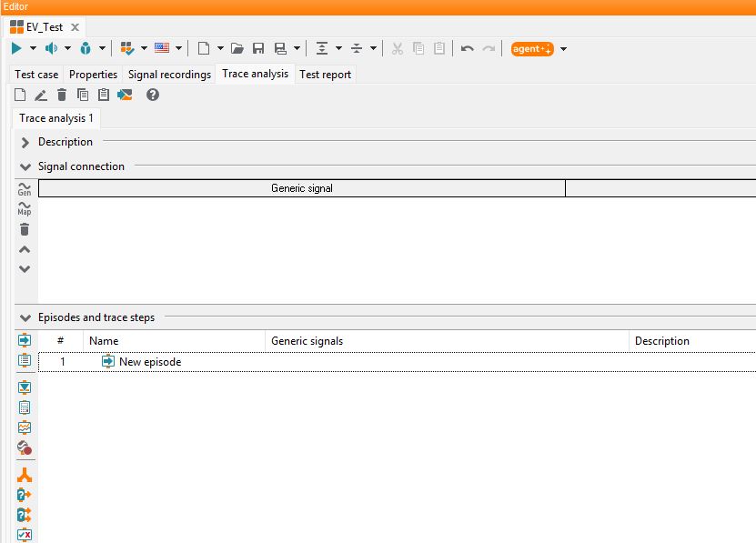Click the Generic signals column header in episodes
The image size is (756, 543).
click(447, 341)
